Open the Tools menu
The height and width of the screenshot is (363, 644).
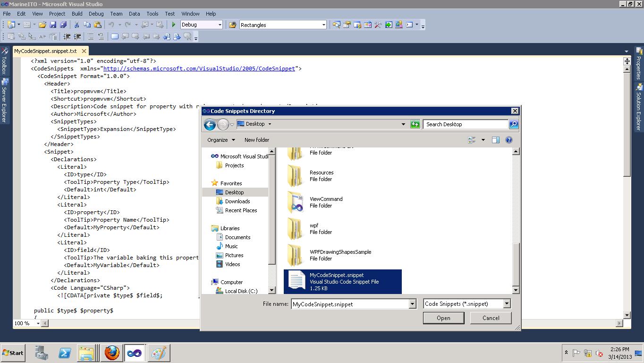(x=153, y=14)
